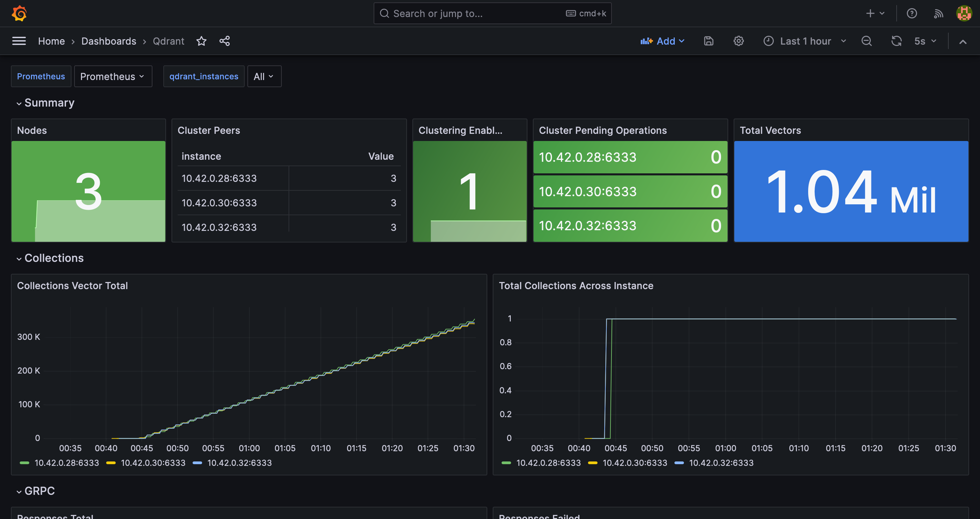
Task: Click Total Collections Across Instance title
Action: click(x=576, y=286)
